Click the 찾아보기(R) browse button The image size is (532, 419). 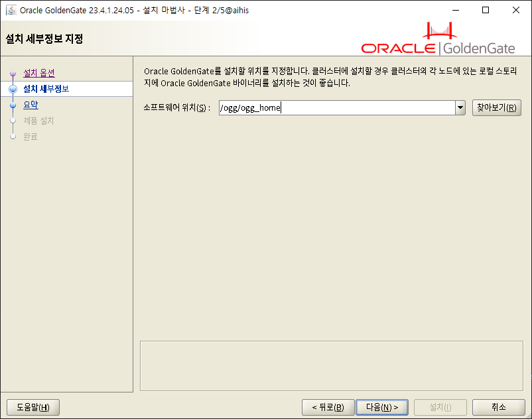[497, 108]
